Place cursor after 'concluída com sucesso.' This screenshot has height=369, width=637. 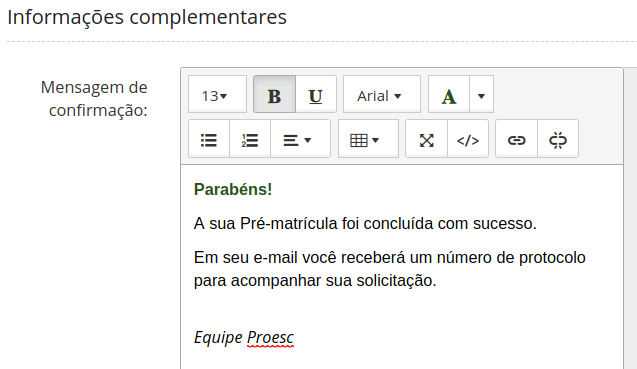538,224
